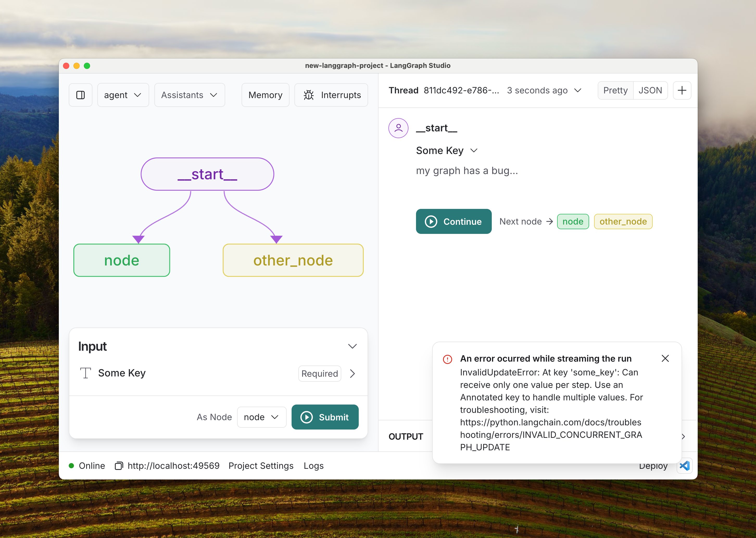Click the Submit button
Viewport: 756px width, 538px height.
(325, 417)
